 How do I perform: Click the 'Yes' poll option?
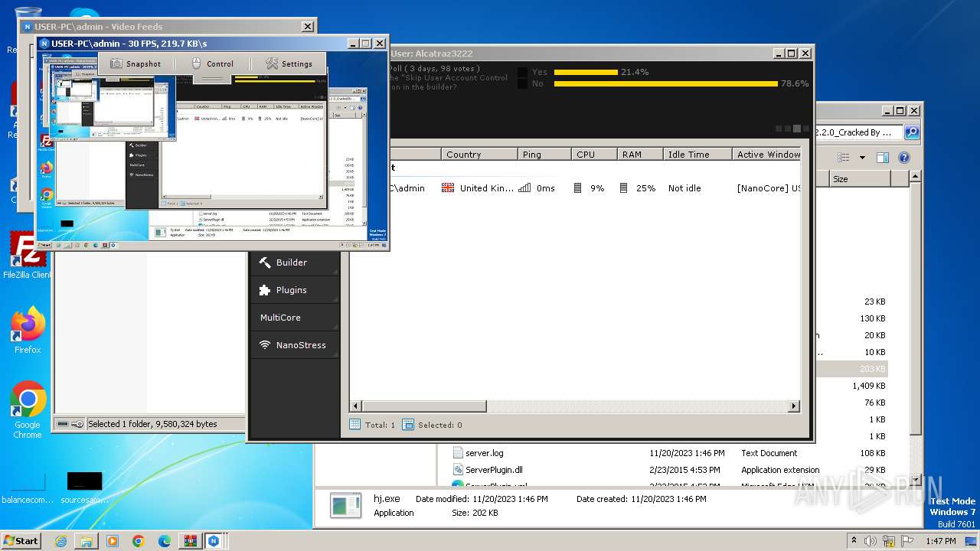click(x=539, y=72)
